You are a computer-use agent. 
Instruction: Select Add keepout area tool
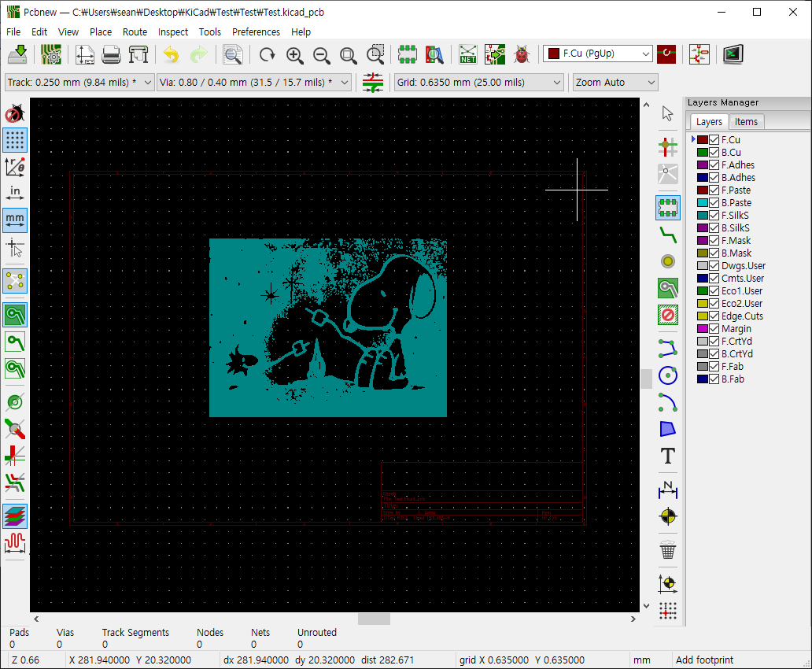[x=667, y=315]
